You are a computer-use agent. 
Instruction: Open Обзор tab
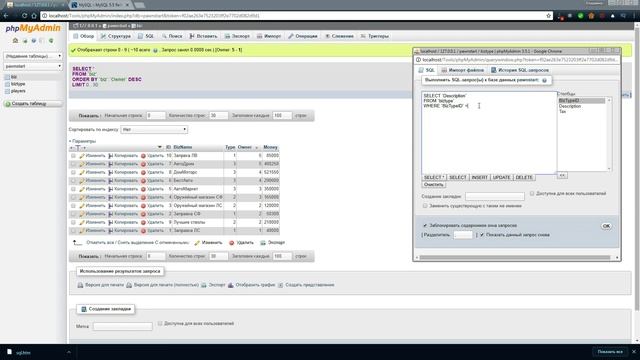84,36
